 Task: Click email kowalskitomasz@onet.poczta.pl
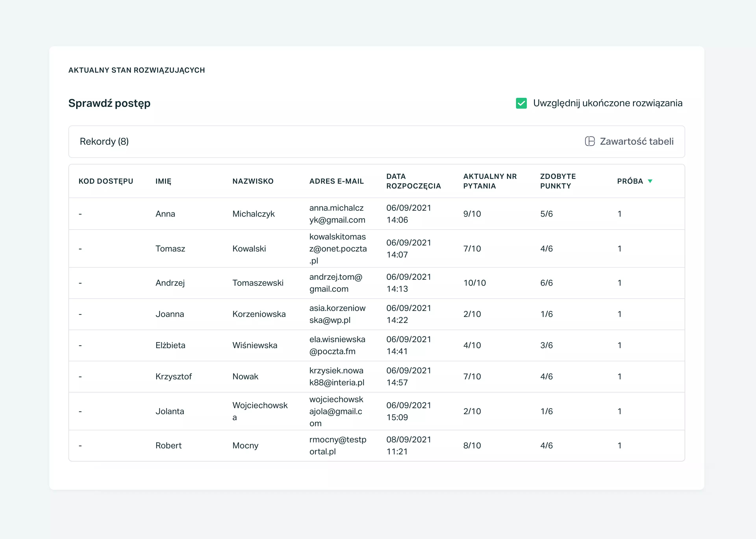tap(338, 249)
